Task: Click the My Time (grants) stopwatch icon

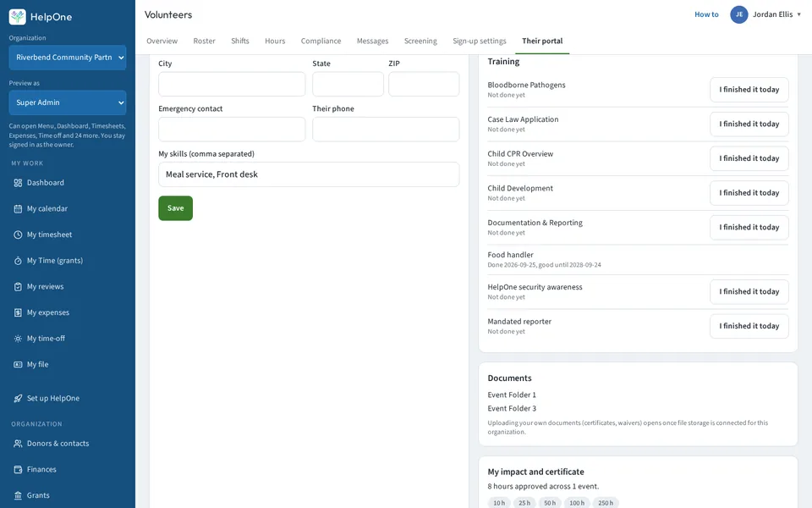Action: coord(18,261)
